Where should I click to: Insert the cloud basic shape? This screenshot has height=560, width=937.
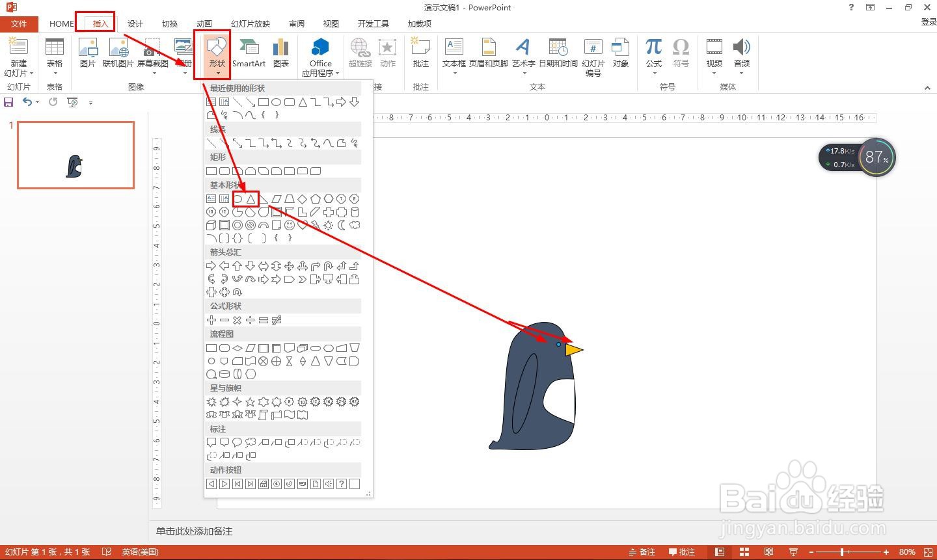click(355, 225)
